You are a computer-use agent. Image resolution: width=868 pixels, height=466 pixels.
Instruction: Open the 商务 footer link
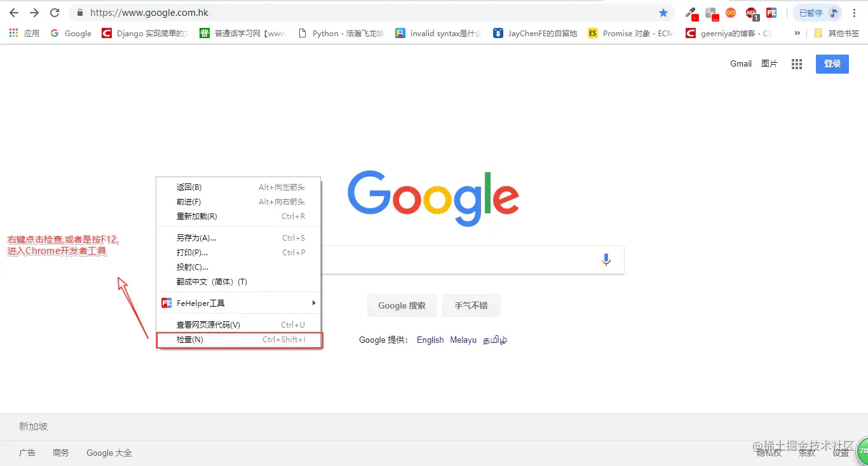point(61,453)
